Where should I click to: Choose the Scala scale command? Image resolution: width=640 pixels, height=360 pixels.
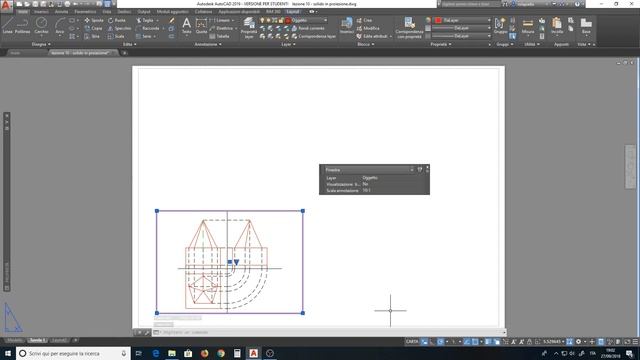(116, 36)
